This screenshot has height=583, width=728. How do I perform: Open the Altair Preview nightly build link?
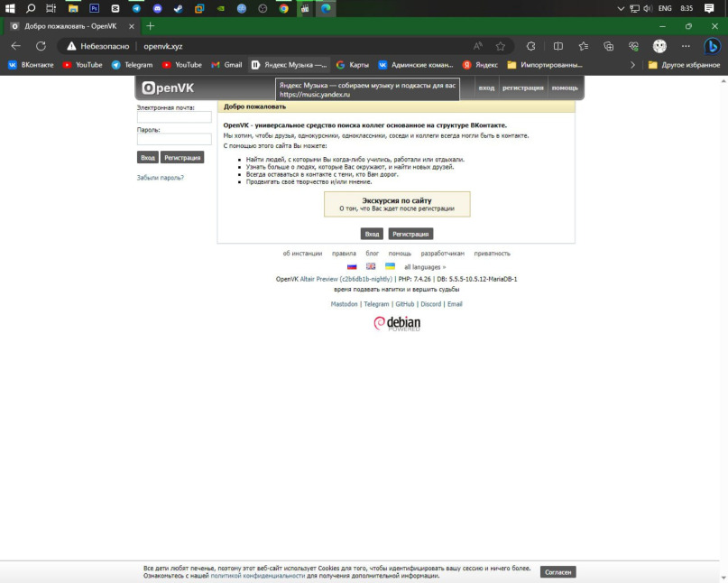coord(346,279)
